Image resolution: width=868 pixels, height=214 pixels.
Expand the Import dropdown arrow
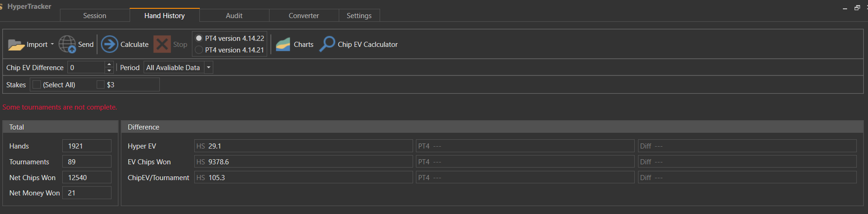point(52,45)
